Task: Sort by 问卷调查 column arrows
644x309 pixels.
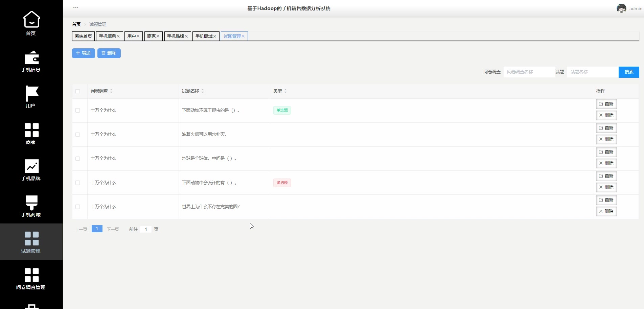Action: [x=111, y=91]
